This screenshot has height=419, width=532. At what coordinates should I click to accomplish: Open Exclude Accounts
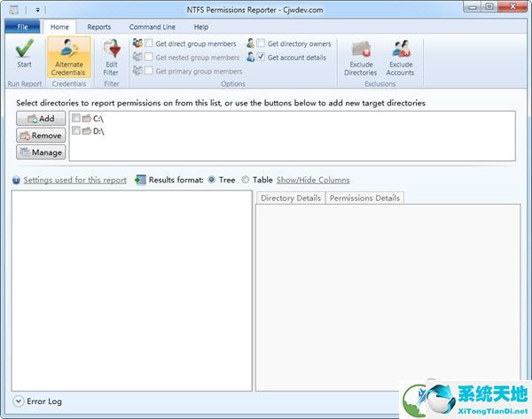(x=401, y=58)
